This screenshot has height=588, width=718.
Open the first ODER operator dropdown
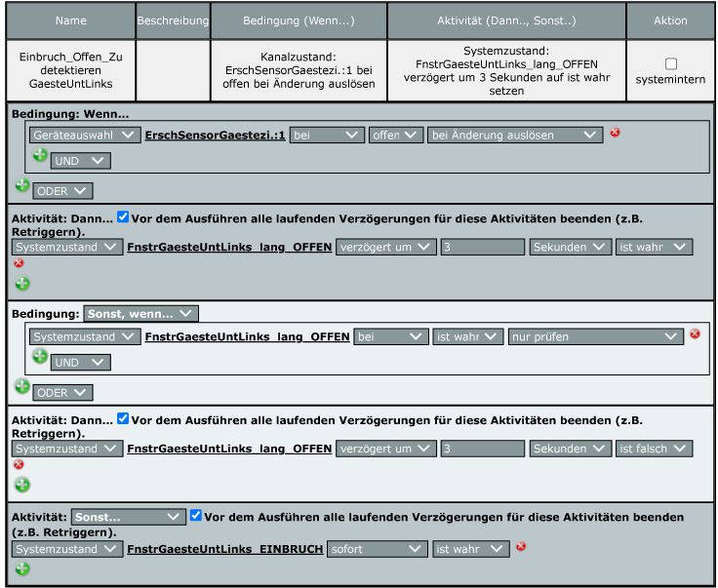(x=62, y=191)
